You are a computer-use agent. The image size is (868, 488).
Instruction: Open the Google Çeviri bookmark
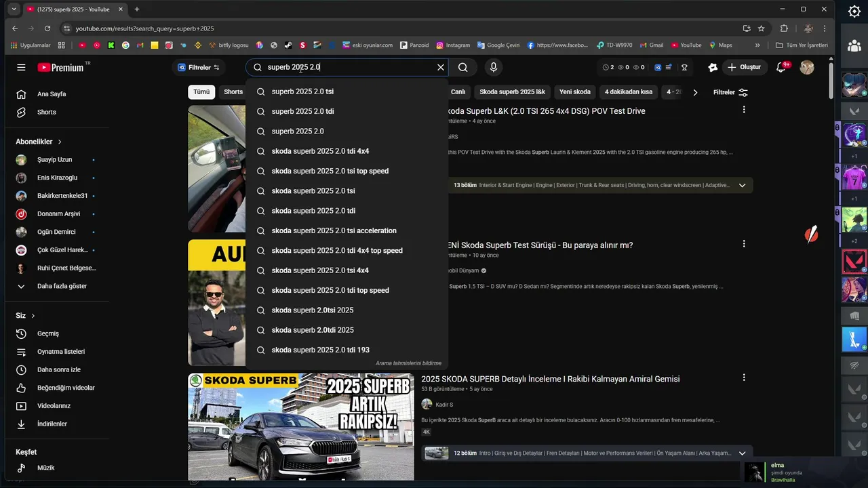click(x=498, y=45)
